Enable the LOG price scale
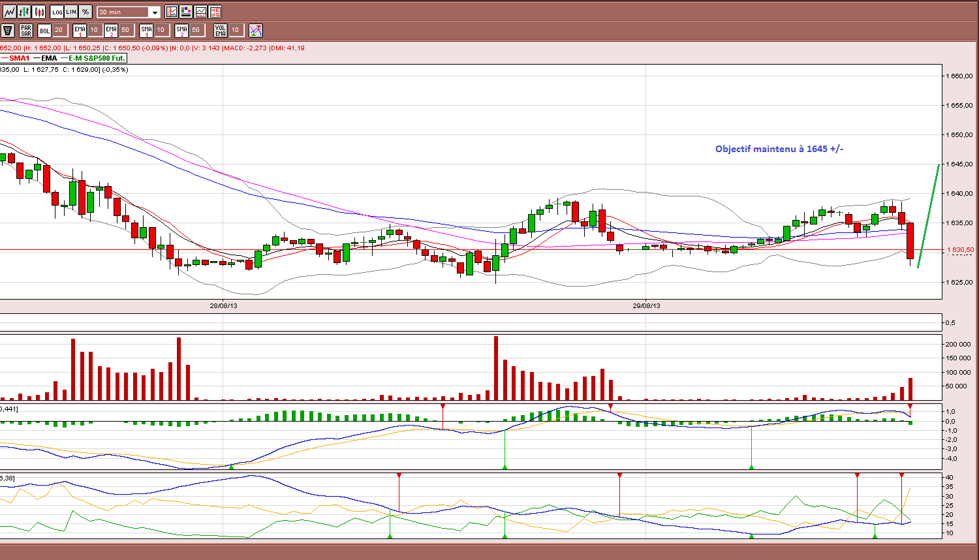This screenshot has width=979, height=560. pyautogui.click(x=57, y=12)
